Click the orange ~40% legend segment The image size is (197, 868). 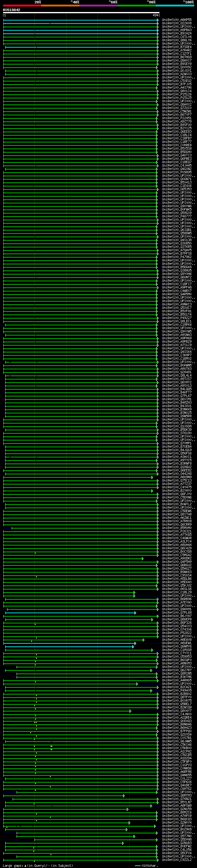click(x=60, y=6)
